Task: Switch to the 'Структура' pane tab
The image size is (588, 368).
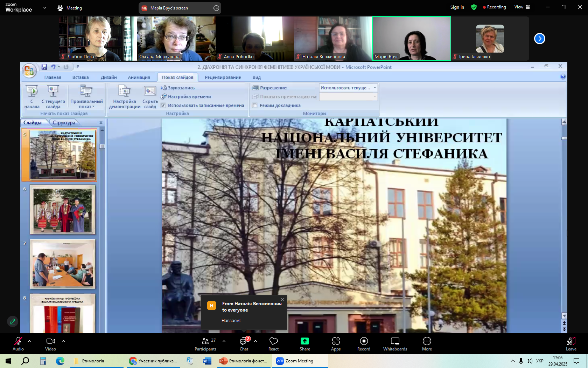Action: pos(64,123)
